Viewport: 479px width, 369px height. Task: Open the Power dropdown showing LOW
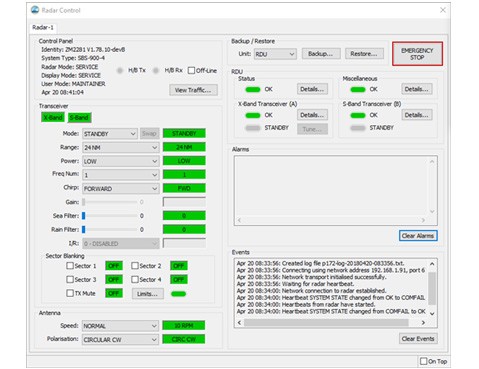pos(120,161)
